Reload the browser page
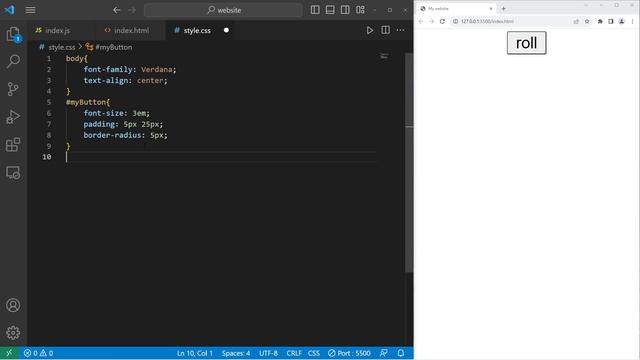This screenshot has height=360, width=640. tap(442, 21)
